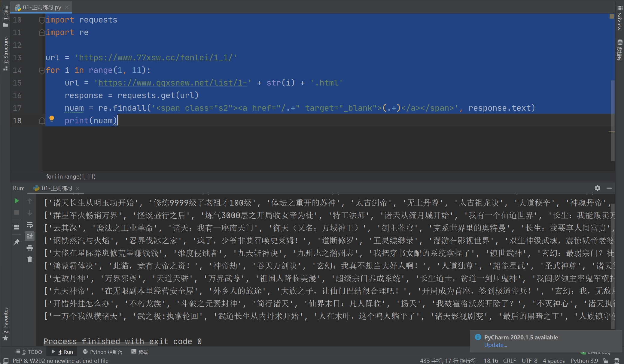Open the 数据库 database right sidebar
Viewport: 624px width, 364px height.
(x=619, y=50)
